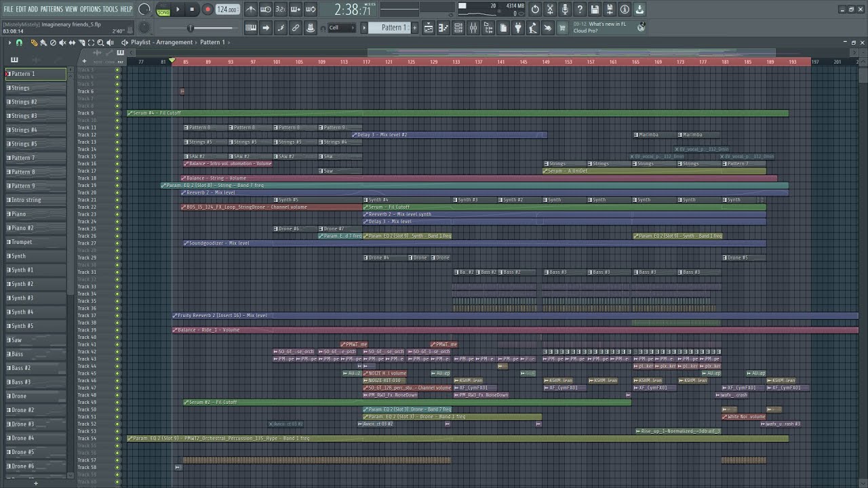Click the typing keyboard to piano icon

[251, 28]
